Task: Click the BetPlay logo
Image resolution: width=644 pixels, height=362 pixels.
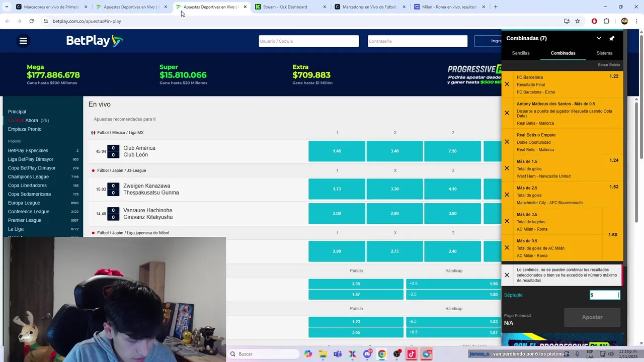Action: [95, 41]
